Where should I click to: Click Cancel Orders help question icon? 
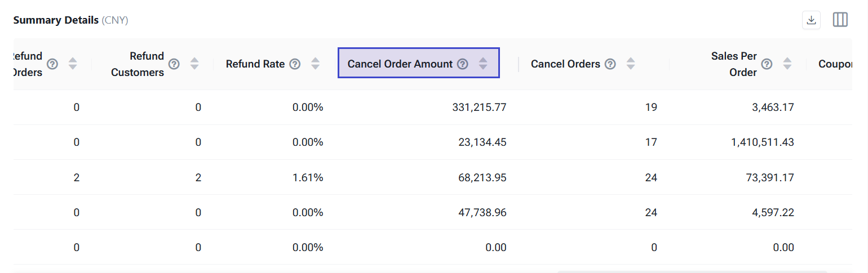[610, 64]
